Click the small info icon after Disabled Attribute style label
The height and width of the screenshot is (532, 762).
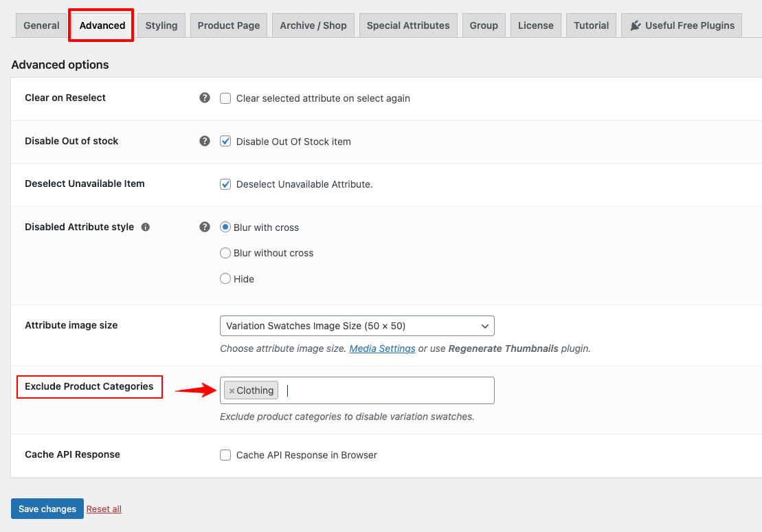click(145, 226)
